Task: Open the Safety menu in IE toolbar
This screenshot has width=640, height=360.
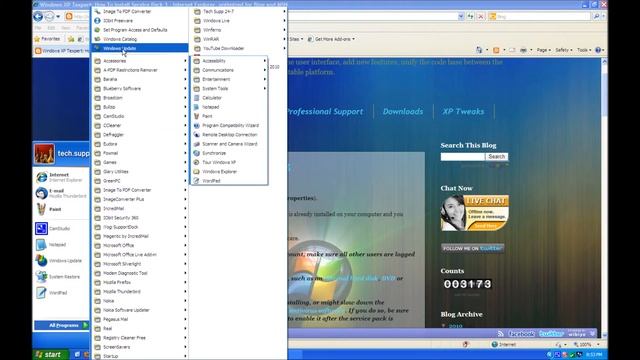Action: (x=563, y=50)
